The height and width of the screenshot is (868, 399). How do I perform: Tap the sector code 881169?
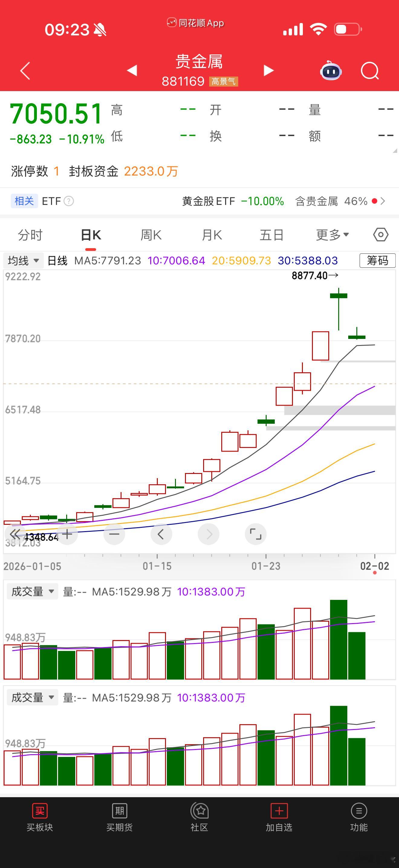point(183,81)
